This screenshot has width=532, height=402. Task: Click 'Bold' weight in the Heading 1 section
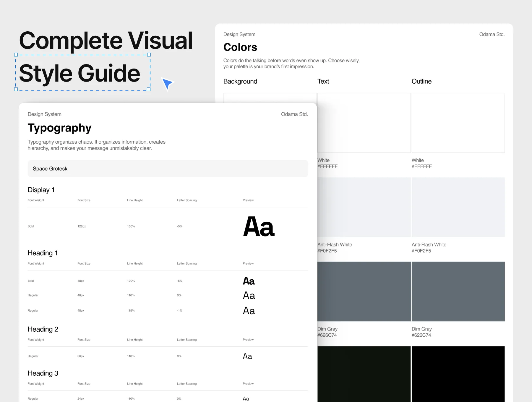click(31, 281)
